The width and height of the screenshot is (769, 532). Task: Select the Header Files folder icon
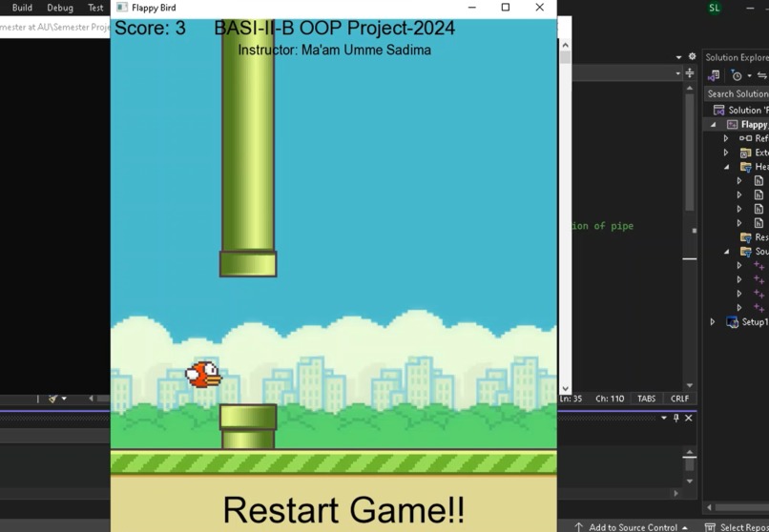point(746,167)
